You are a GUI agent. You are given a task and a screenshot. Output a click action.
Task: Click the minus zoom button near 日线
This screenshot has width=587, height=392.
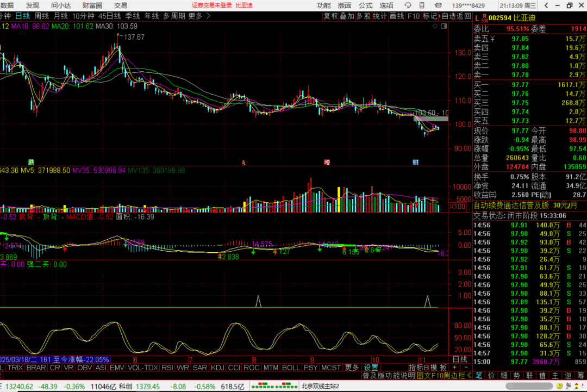coord(466,368)
